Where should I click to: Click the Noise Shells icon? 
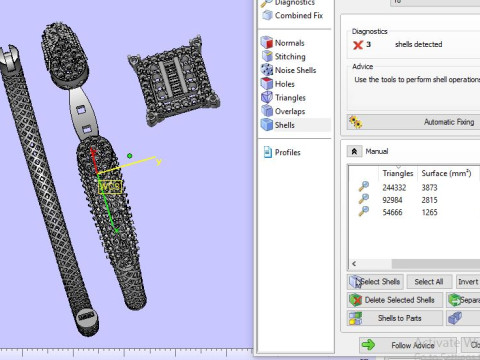click(267, 70)
